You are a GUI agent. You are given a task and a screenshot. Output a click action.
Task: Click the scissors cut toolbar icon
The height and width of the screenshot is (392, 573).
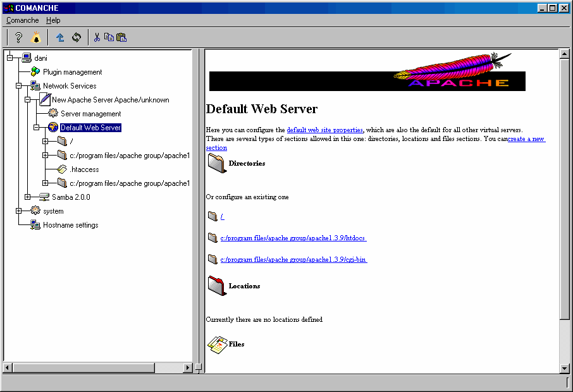pos(97,37)
